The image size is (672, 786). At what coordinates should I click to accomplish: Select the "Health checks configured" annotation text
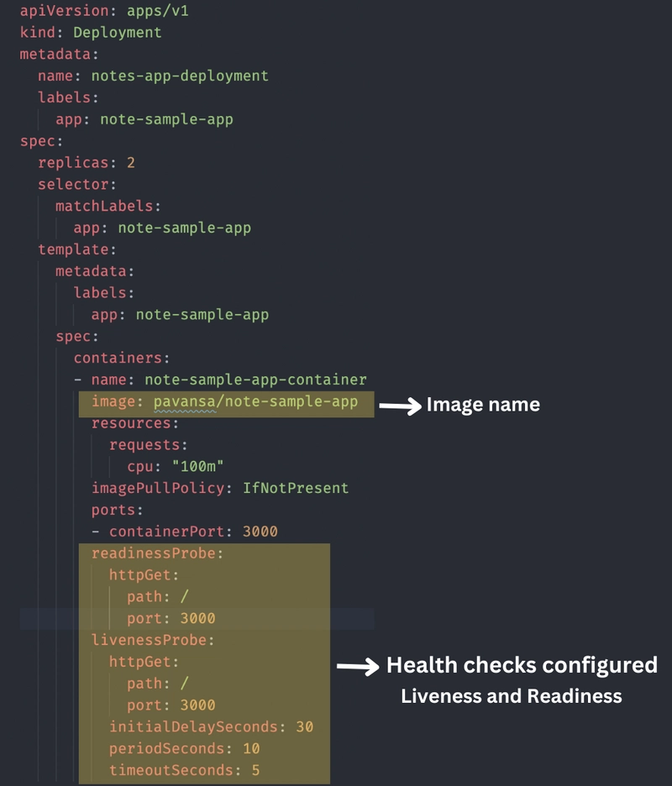tap(522, 666)
